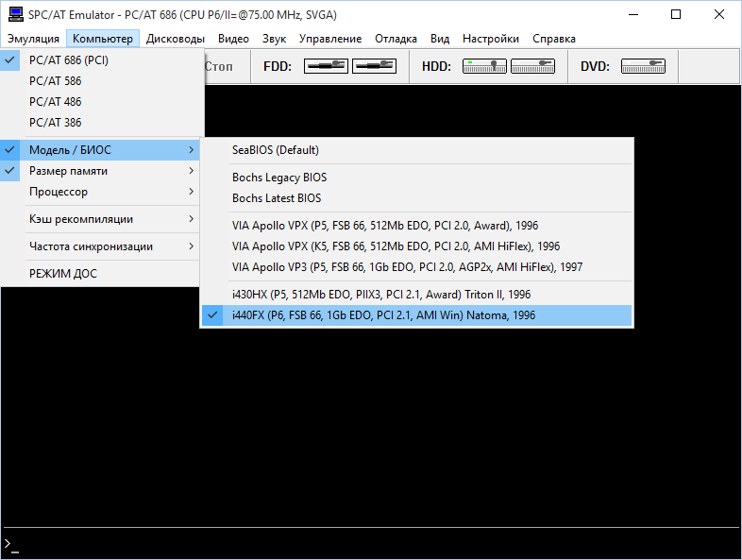Screen dimensions: 742x560
Task: Select PC/AT 386 machine type
Action: (102, 123)
